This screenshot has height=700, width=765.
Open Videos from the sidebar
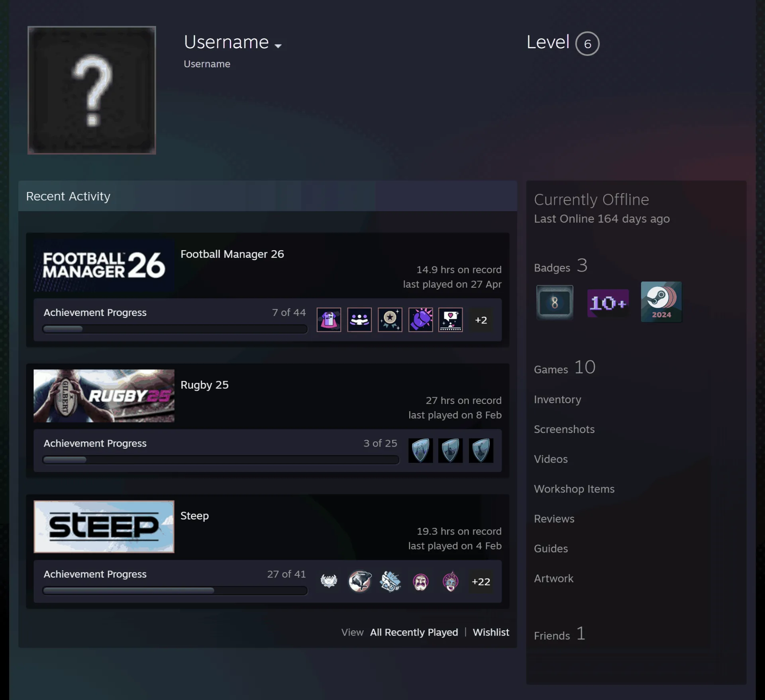[x=551, y=459]
